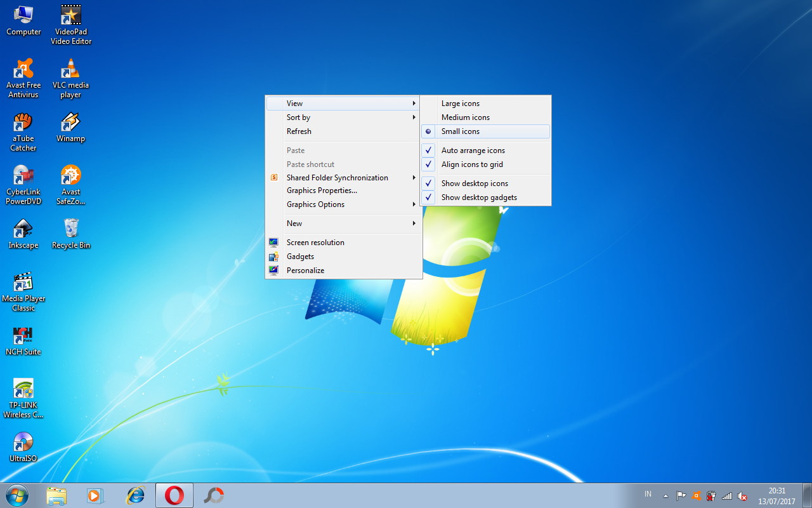Open Opera from the taskbar
The image size is (812, 508).
click(x=174, y=495)
